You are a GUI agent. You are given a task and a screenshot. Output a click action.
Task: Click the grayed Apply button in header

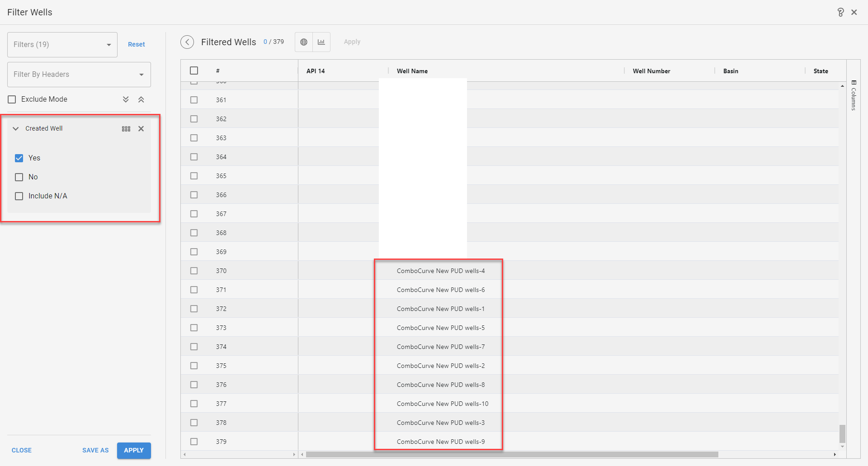coord(352,42)
